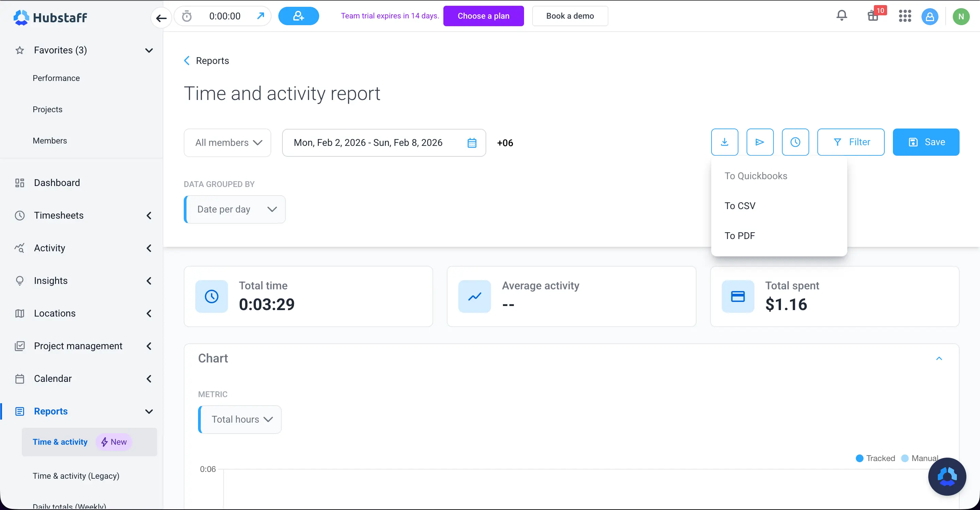Click the $1.16 total spent value

pos(786,304)
